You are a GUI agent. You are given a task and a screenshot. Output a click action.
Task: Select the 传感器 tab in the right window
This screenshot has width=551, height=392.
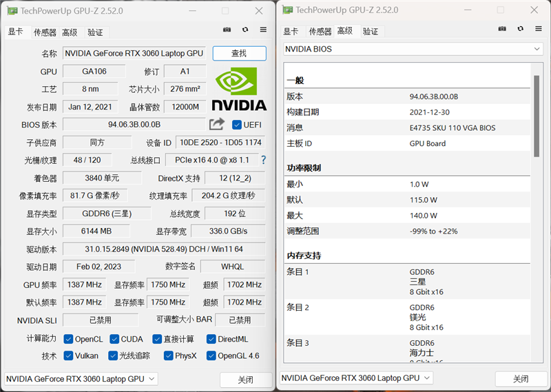320,31
